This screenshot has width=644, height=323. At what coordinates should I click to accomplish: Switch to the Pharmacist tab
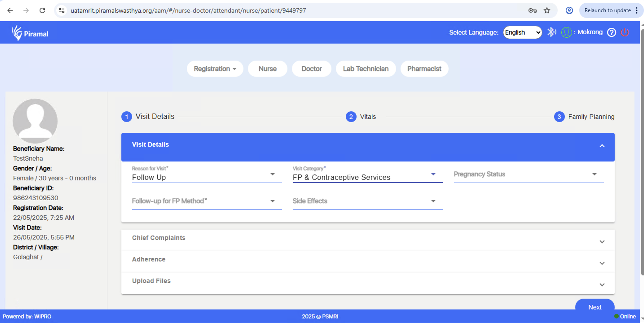pos(424,69)
